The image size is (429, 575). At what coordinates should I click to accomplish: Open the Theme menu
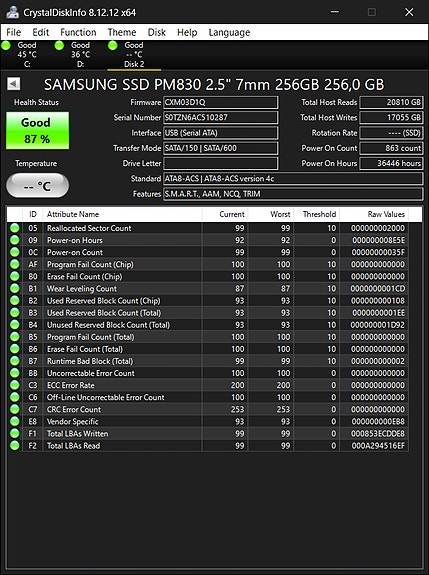tap(122, 32)
